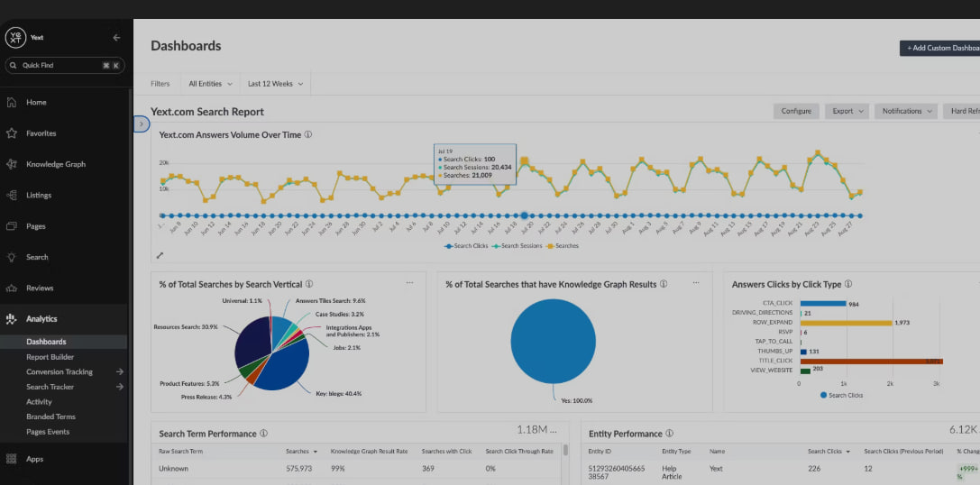
Task: Open Pages Events
Action: pos(48,432)
